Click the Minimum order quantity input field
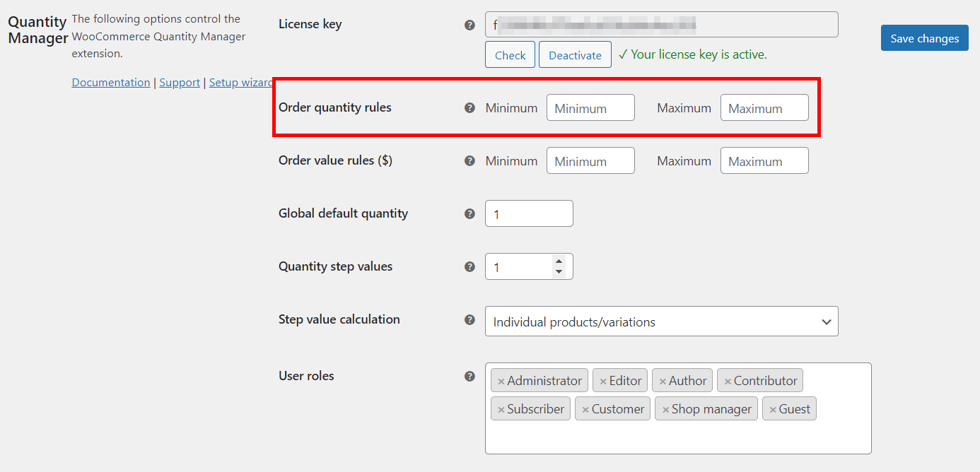This screenshot has width=980, height=472. click(590, 107)
